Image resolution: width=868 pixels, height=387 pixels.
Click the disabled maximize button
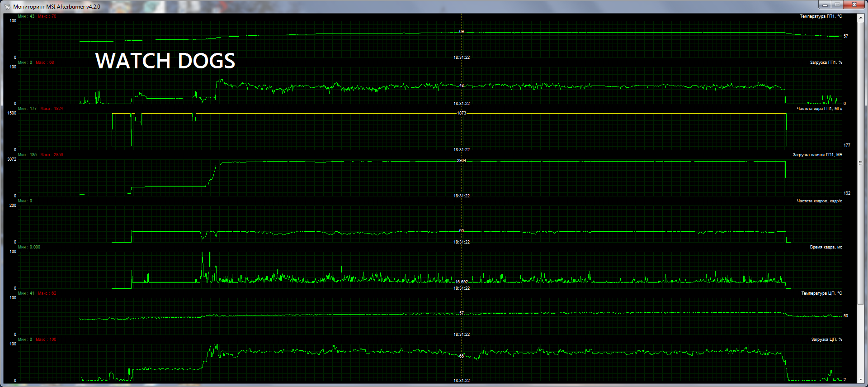(x=837, y=5)
